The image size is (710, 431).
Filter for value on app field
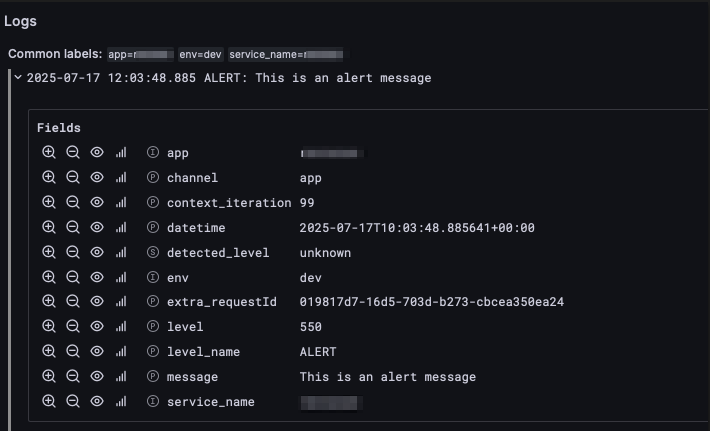48,153
